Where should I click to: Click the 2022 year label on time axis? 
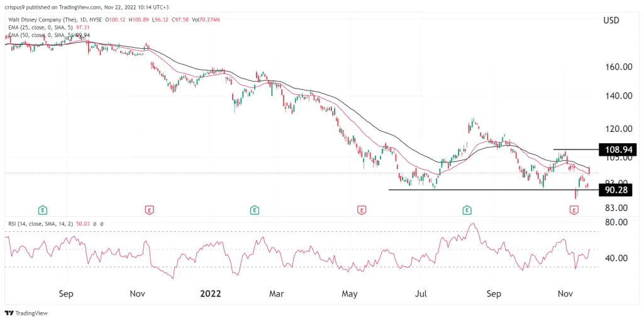pos(210,294)
